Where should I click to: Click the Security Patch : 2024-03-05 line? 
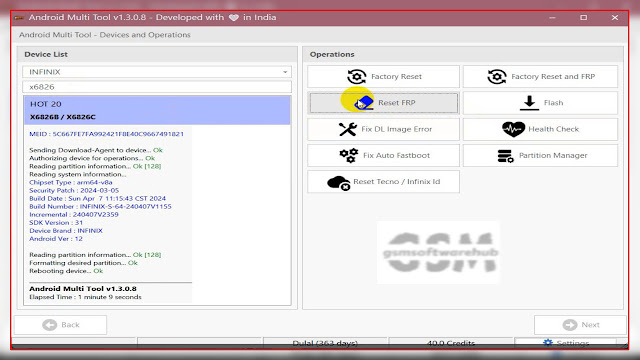(74, 191)
